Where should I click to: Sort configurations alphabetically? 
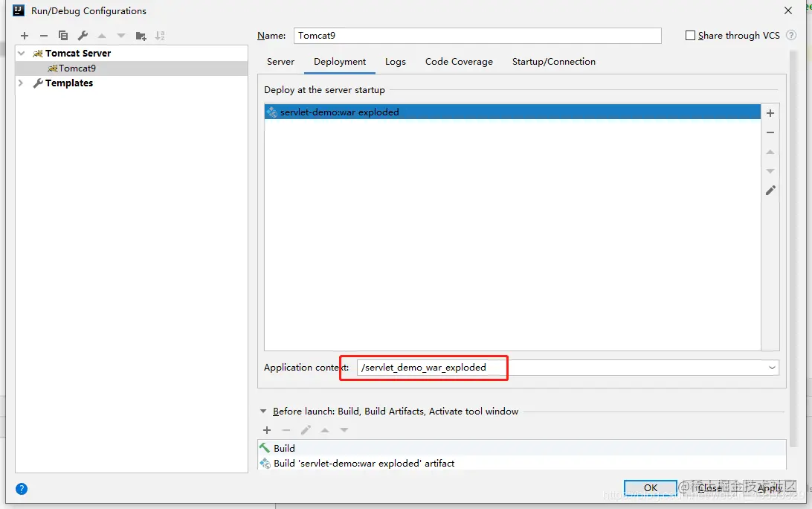click(x=160, y=36)
